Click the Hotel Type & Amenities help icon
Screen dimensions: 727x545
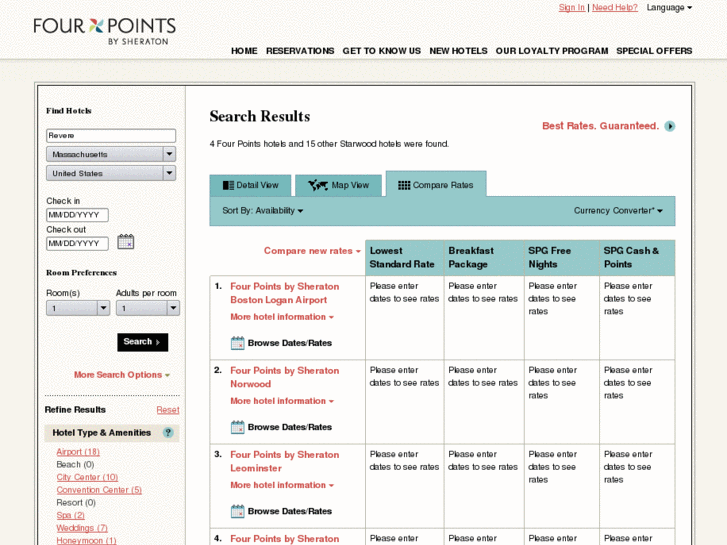[168, 433]
